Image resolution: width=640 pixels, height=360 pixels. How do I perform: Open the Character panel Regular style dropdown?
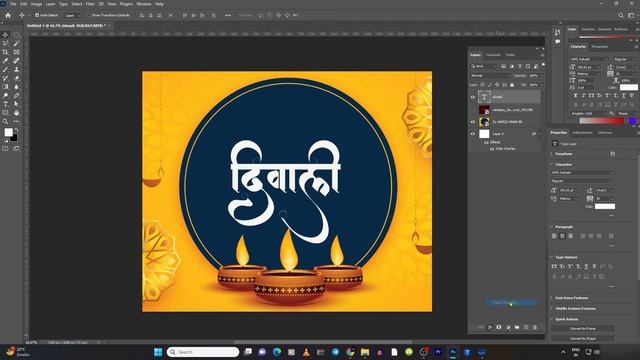(x=624, y=59)
